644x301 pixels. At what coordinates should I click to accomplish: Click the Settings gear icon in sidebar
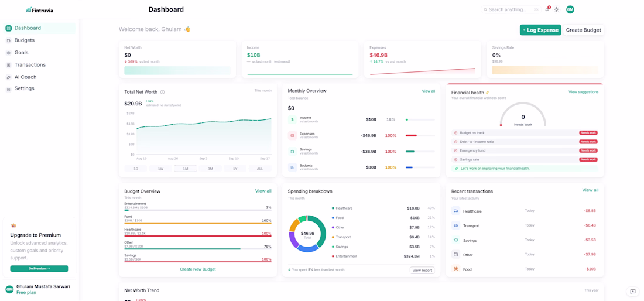[9, 89]
